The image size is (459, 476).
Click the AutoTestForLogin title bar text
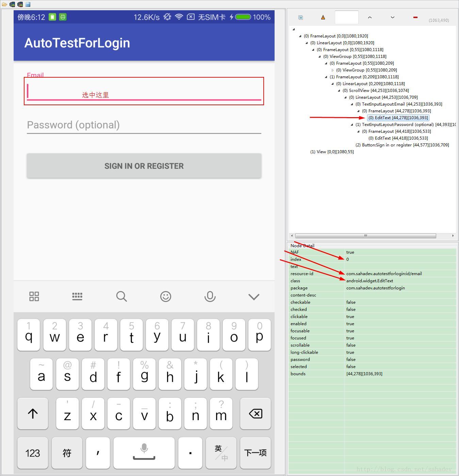click(x=77, y=43)
